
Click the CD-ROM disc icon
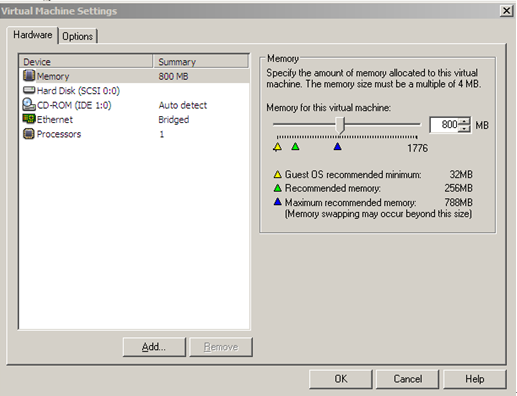29,104
